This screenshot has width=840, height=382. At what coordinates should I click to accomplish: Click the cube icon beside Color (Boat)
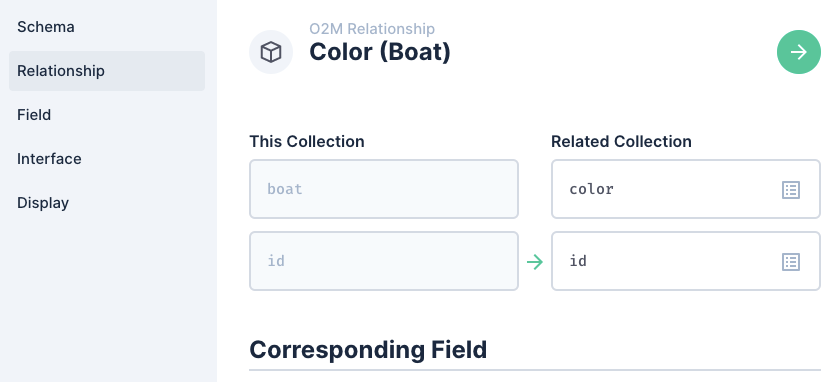tap(271, 52)
